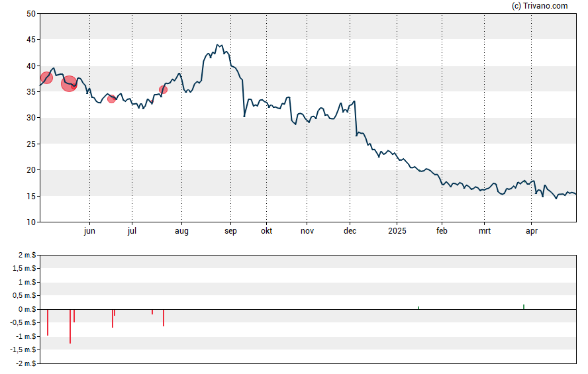Click the red bubble in late July
Screen dimensions: 588x374
coord(163,89)
